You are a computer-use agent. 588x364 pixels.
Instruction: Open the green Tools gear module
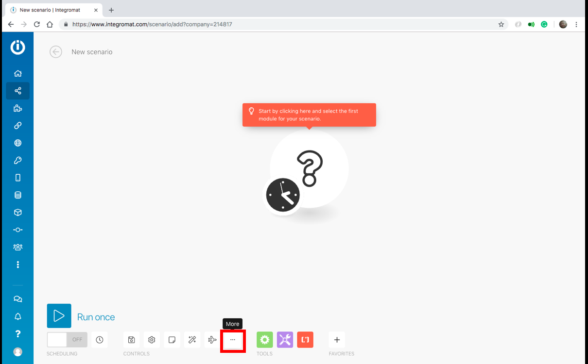click(x=264, y=340)
